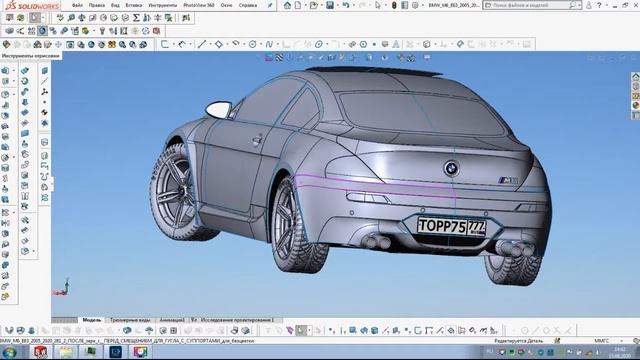Click the BMW_M6 file name in status bar
The image size is (640, 360).
click(127, 341)
